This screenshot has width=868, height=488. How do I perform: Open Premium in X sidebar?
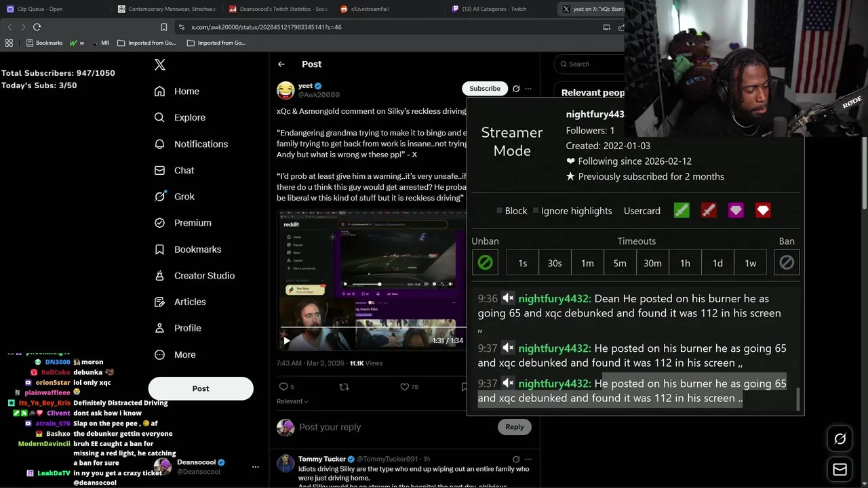[182, 222]
